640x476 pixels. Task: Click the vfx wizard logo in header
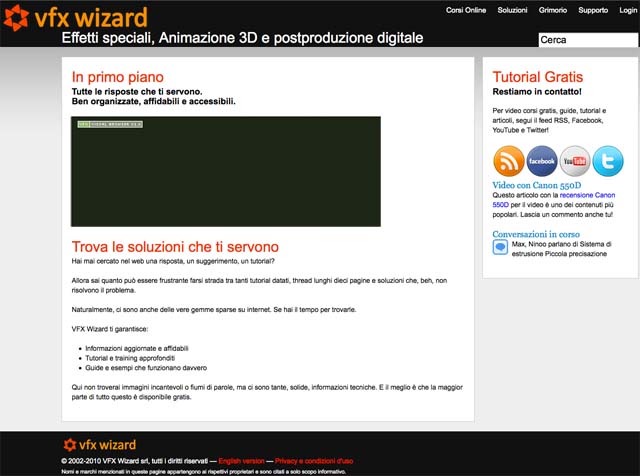pyautogui.click(x=76, y=18)
